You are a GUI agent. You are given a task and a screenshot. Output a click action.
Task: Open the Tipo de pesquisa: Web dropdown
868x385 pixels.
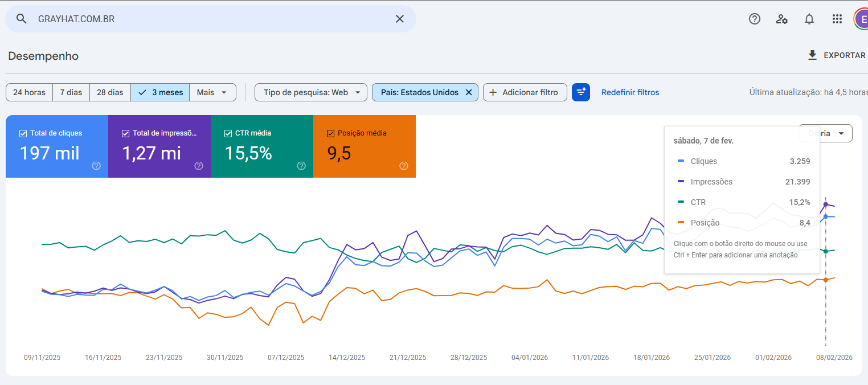[x=311, y=92]
